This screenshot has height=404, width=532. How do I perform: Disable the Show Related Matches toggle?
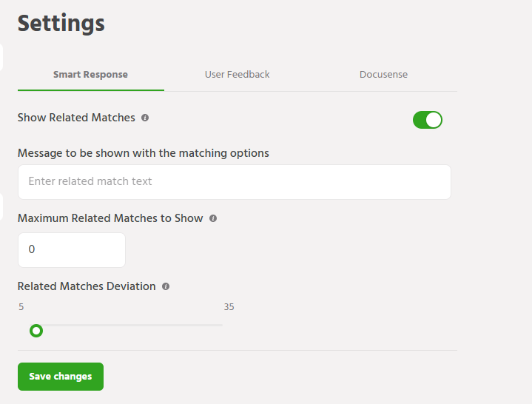(427, 120)
